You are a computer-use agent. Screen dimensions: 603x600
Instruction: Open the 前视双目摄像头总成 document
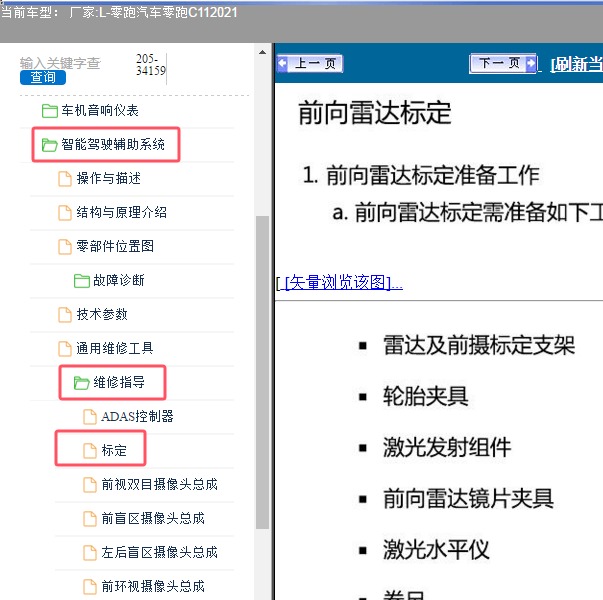(160, 484)
